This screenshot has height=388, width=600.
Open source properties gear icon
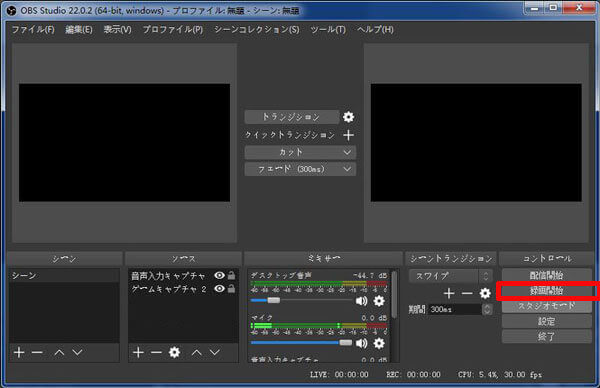pos(174,352)
